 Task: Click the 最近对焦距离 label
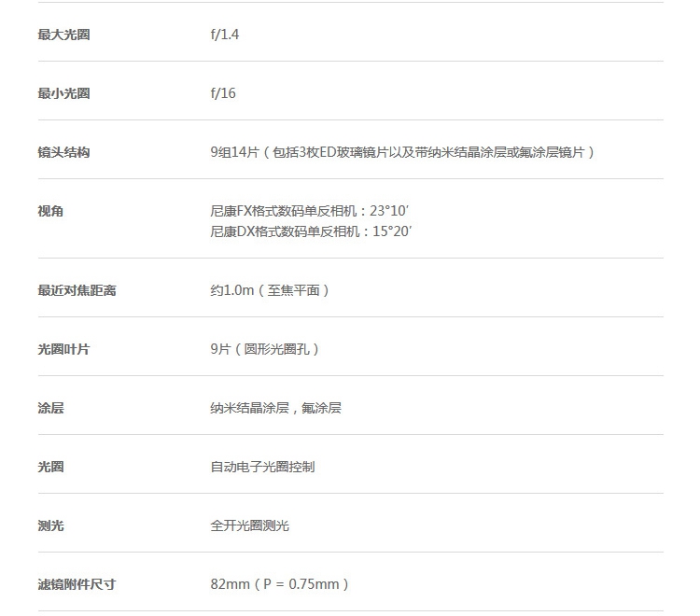[x=77, y=290]
